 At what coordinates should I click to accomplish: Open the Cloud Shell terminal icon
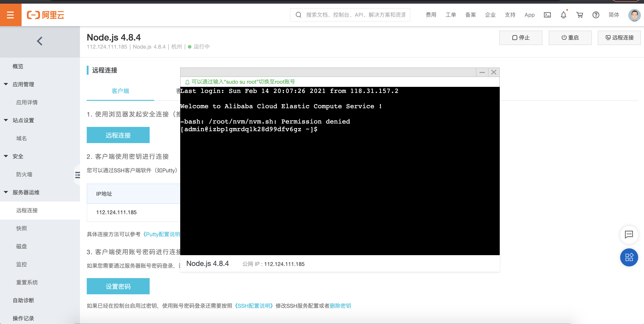tap(547, 15)
